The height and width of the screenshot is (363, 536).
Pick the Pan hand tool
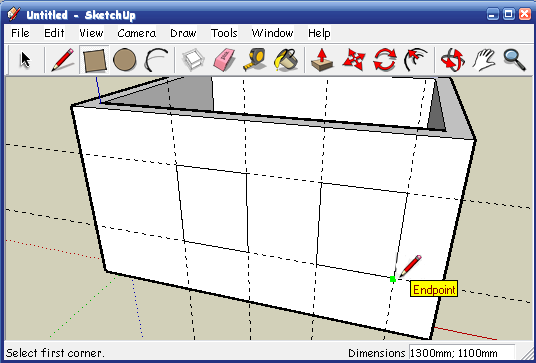[x=484, y=60]
